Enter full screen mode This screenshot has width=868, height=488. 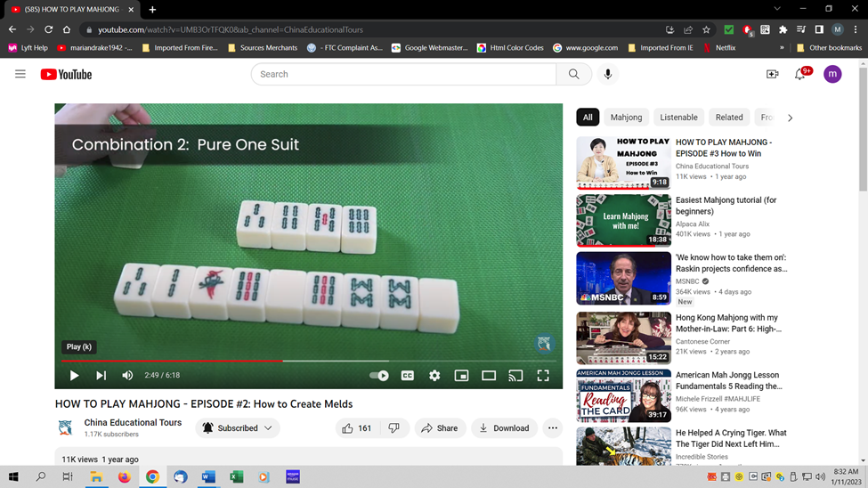click(x=543, y=376)
